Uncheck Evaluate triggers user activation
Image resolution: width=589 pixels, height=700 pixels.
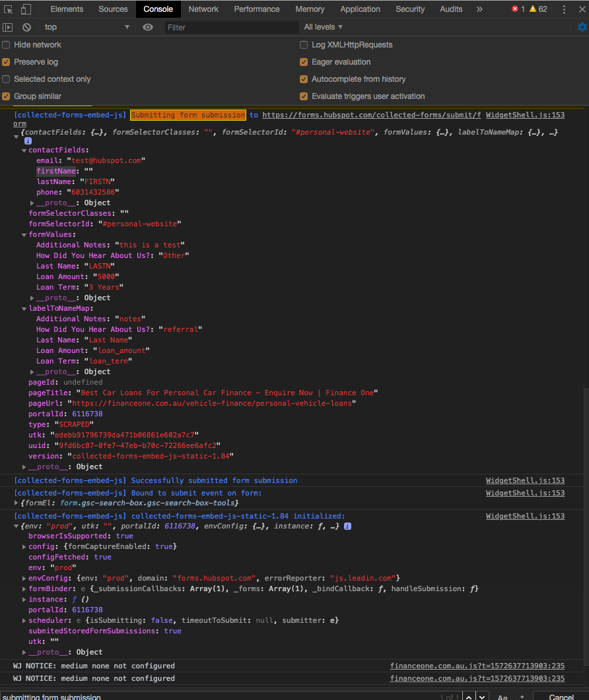point(304,96)
